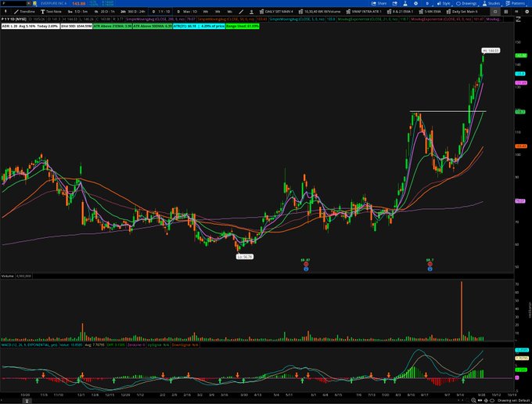Click the icon right of the grid icon

click(516, 12)
